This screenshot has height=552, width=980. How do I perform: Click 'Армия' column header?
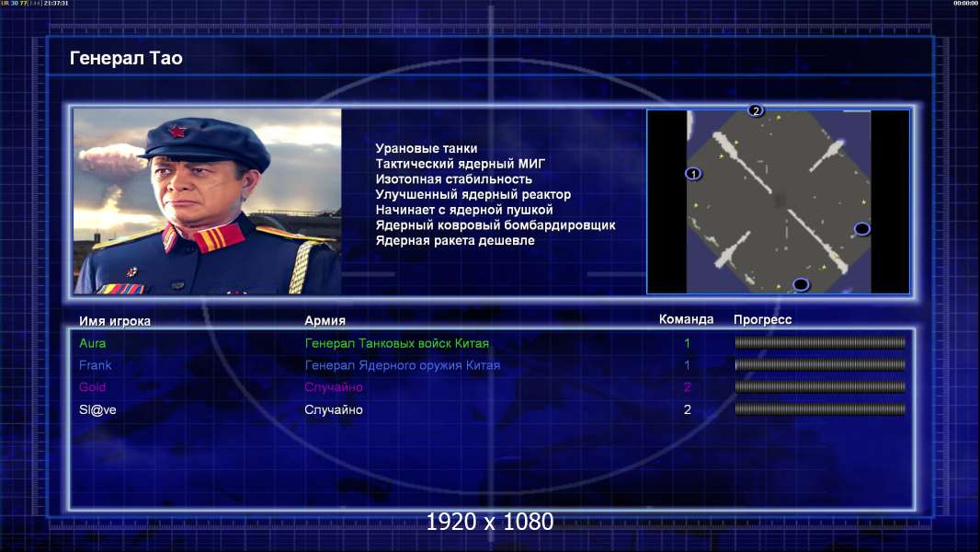pyautogui.click(x=325, y=320)
